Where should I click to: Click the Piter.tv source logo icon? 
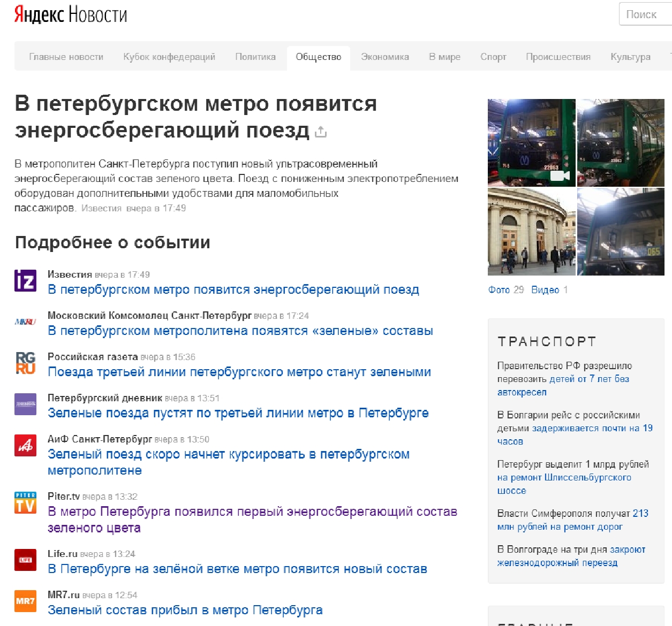25,502
